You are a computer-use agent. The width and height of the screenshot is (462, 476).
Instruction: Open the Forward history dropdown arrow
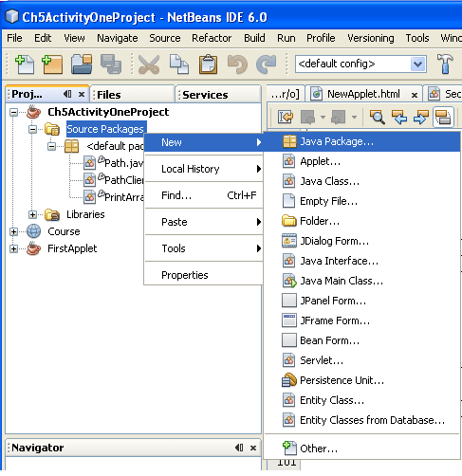[x=355, y=118]
